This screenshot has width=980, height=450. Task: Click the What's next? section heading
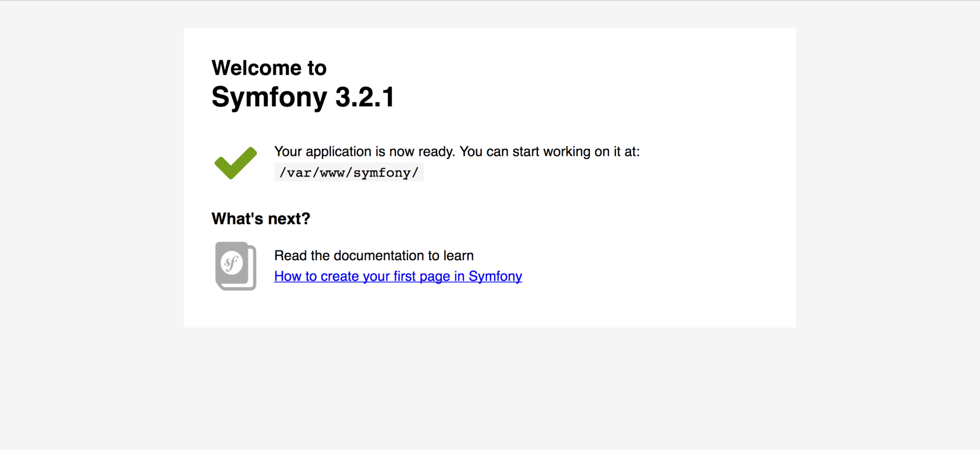(x=261, y=219)
